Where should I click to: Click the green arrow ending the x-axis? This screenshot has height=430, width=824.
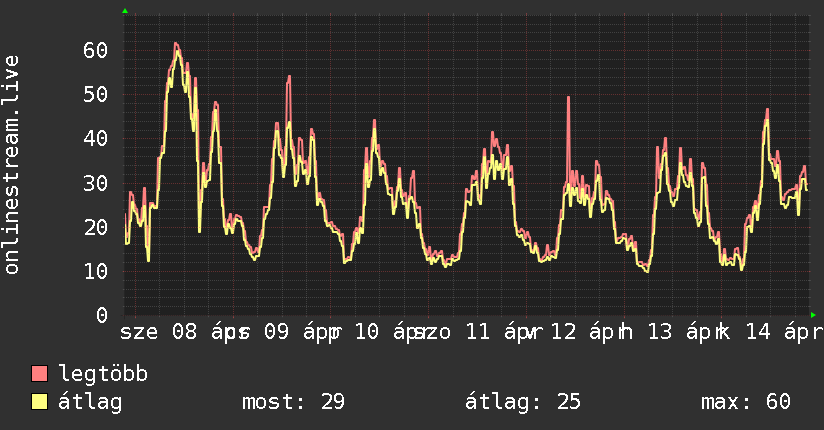[x=814, y=315]
